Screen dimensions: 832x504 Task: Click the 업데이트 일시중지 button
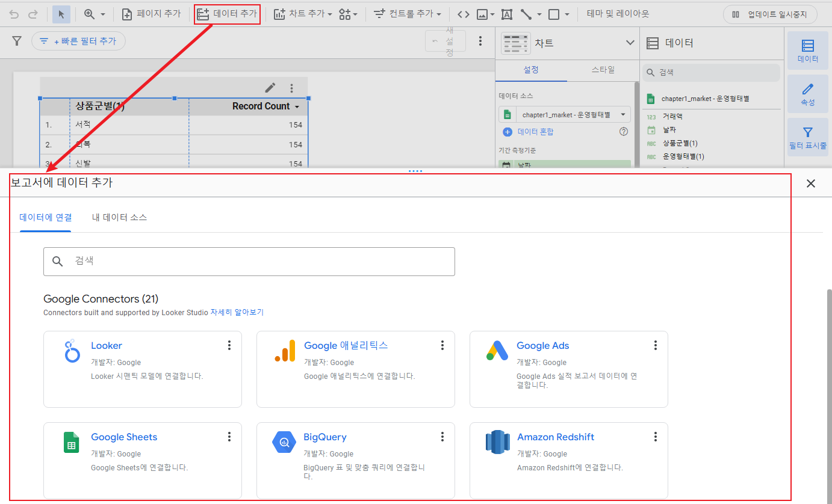pos(769,14)
